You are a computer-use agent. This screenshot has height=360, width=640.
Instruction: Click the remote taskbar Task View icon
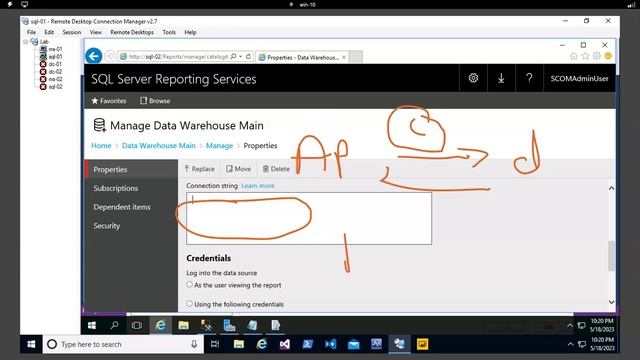[x=137, y=325]
